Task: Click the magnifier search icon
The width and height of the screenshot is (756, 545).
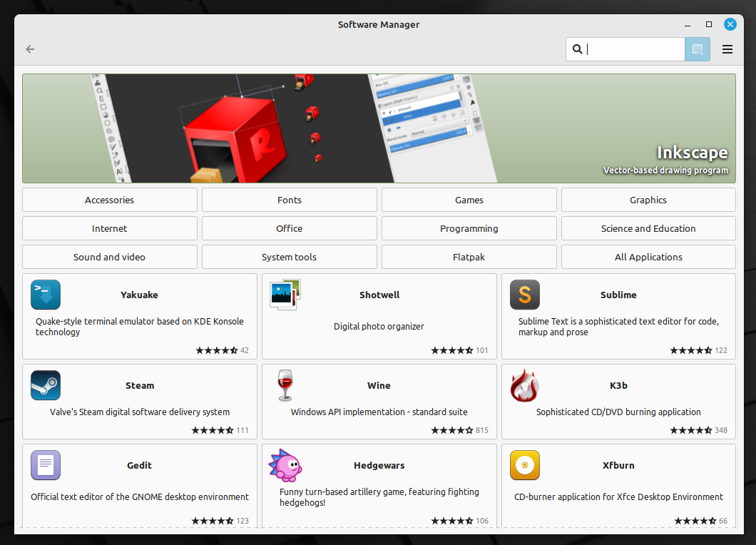Action: click(x=577, y=49)
